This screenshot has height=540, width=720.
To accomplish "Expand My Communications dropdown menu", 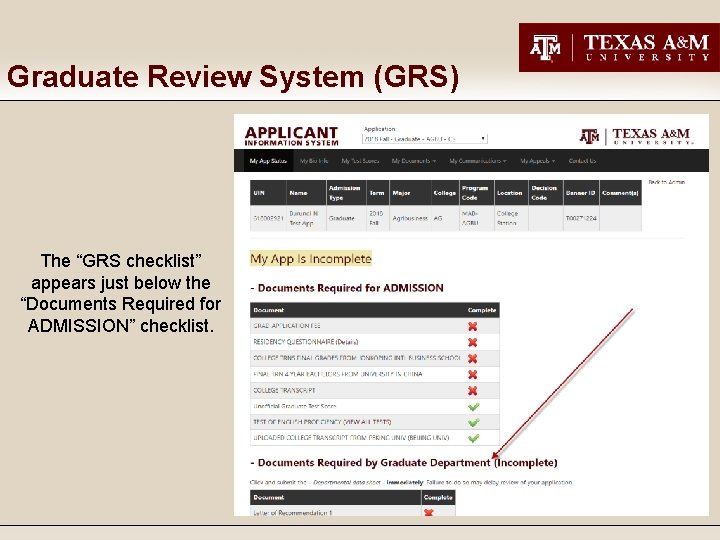I will [478, 161].
